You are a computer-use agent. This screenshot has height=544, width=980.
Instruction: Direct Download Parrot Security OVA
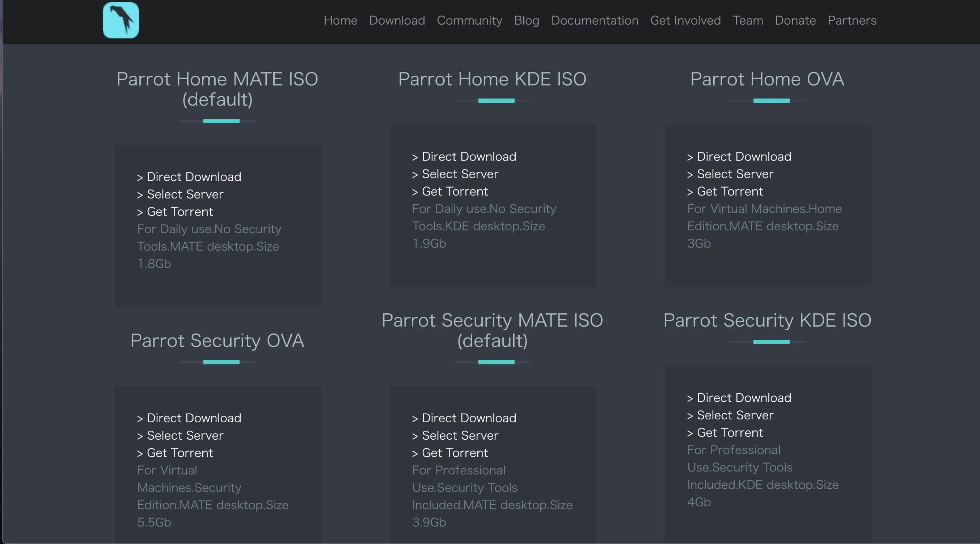point(194,418)
